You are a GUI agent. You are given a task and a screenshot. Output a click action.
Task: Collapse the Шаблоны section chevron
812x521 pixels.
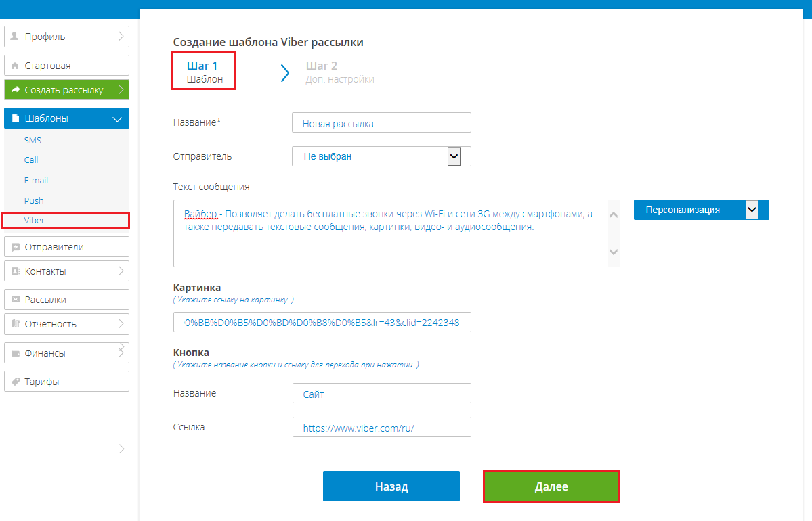click(117, 119)
